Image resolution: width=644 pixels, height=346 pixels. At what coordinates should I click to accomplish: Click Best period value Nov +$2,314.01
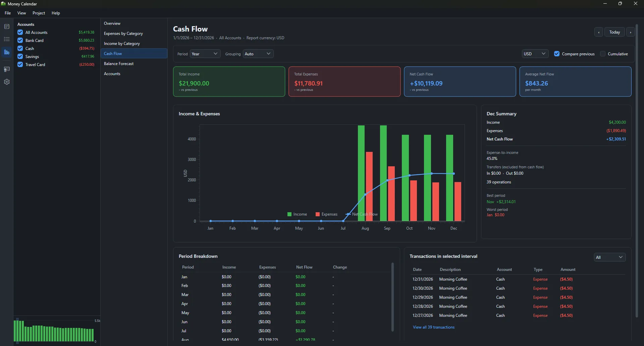click(501, 202)
